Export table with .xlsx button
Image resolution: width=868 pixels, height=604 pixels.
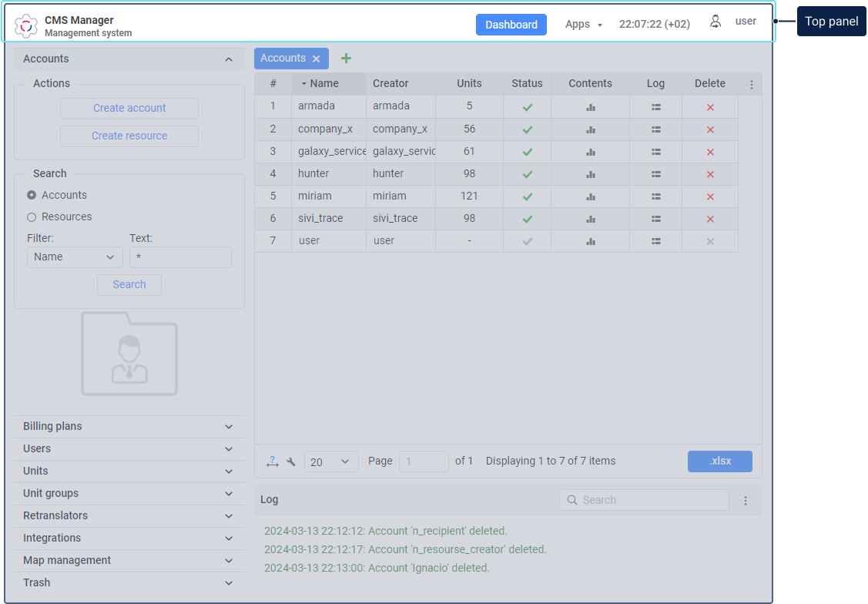click(x=719, y=461)
